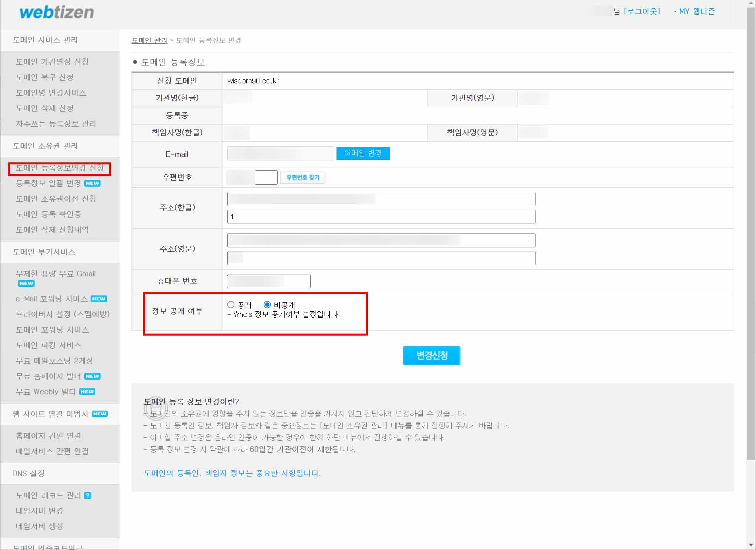
Task: Click the 변경신청 submit button
Action: tap(431, 355)
